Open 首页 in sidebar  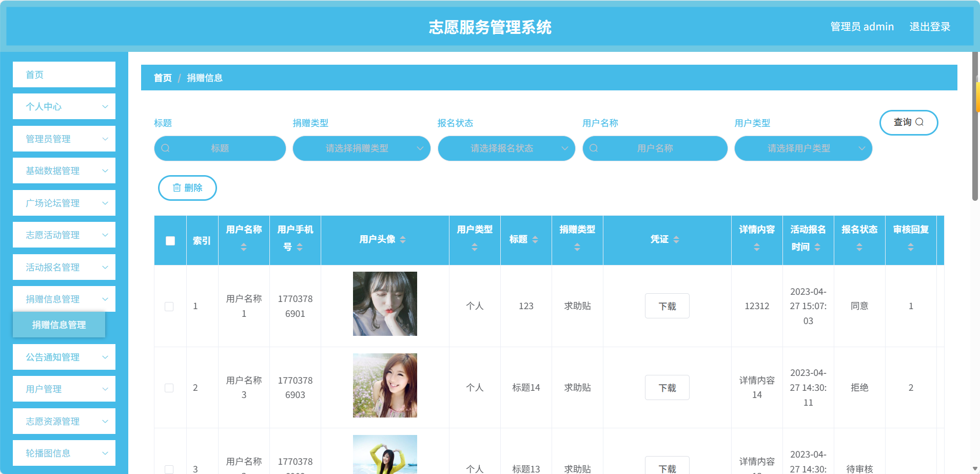tap(64, 74)
